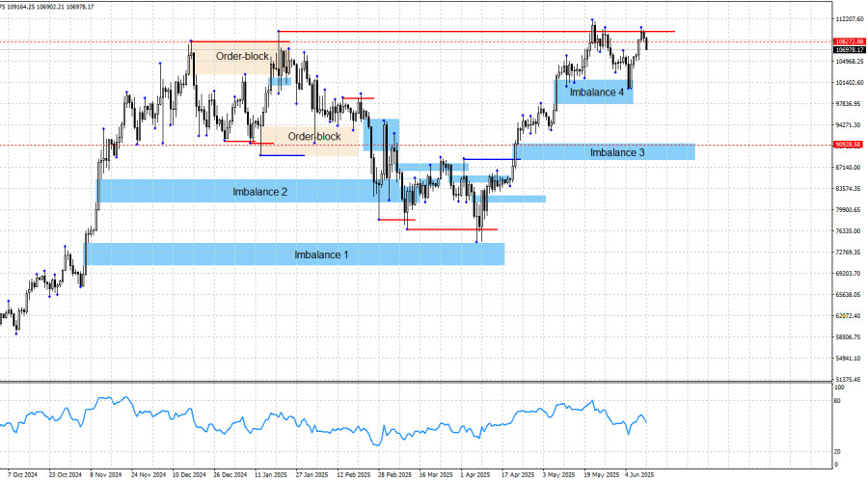This screenshot has height=482, width=868.
Task: Click the 26 Dec 2024 date label
Action: point(231,475)
